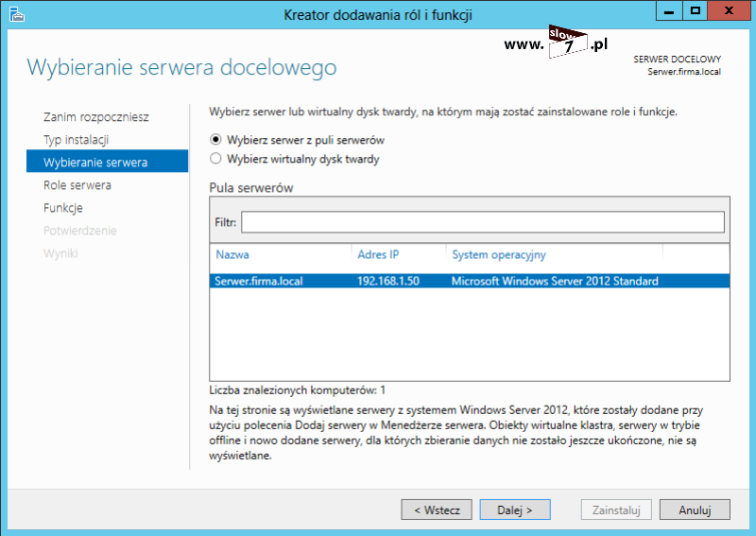Open the 'Role serwera' step
756x536 pixels.
pyautogui.click(x=77, y=184)
